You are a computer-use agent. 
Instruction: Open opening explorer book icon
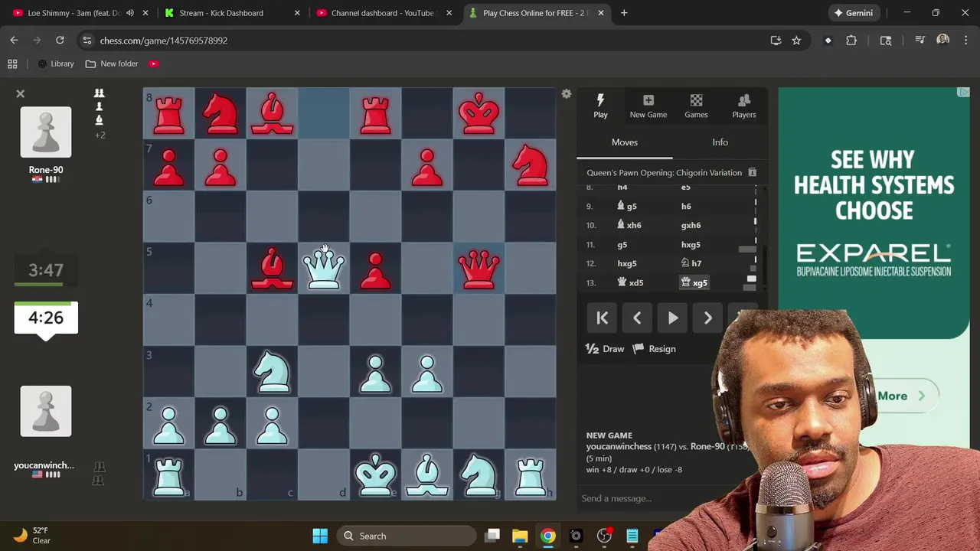point(753,172)
